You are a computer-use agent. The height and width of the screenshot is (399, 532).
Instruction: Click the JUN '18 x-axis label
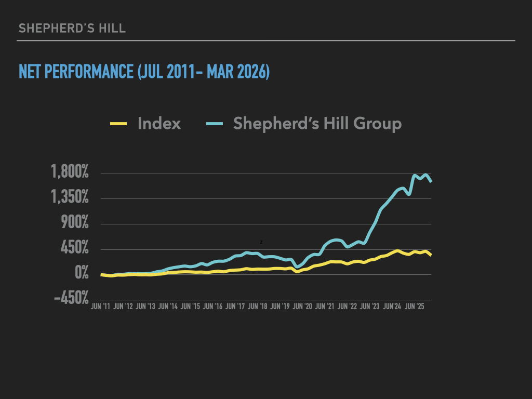(x=258, y=307)
